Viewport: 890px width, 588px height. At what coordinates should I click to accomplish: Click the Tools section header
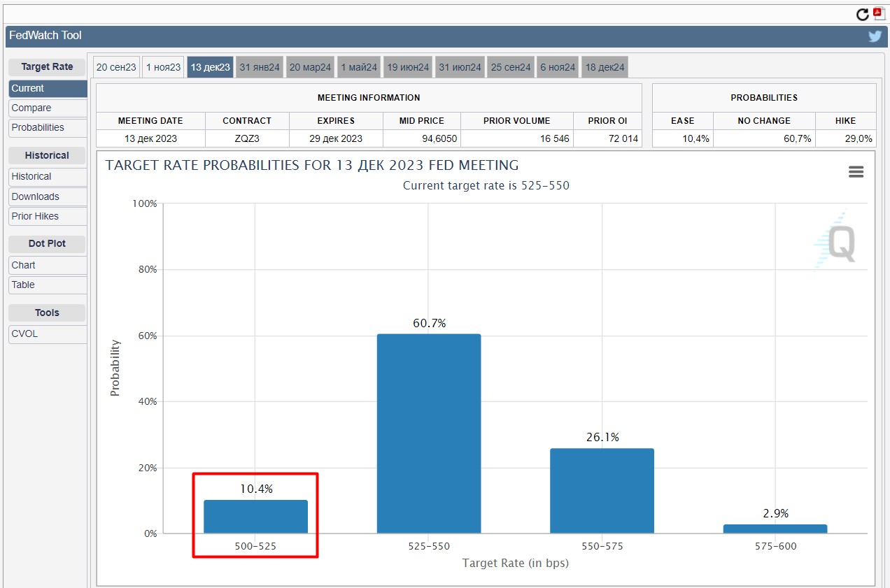(47, 313)
